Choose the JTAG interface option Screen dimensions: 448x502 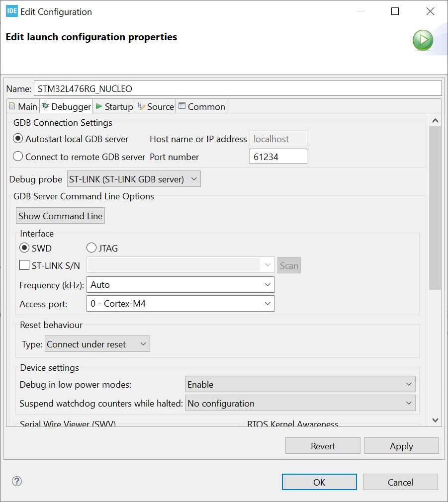pos(91,248)
